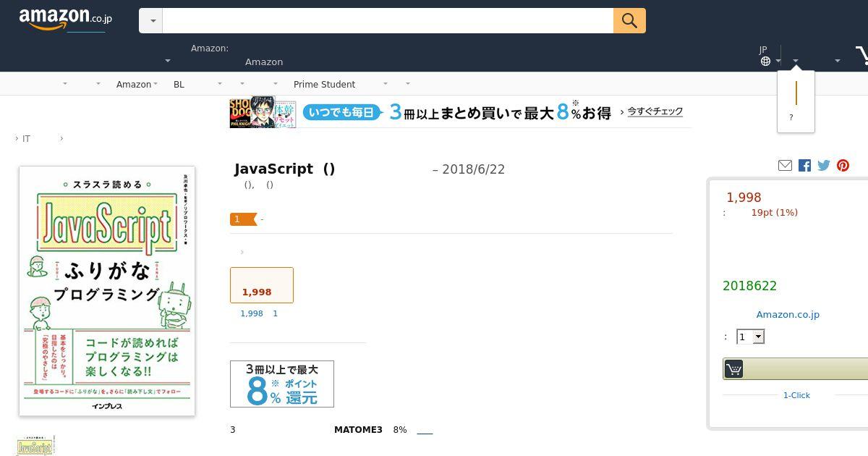Open the shopping cart icon in header
This screenshot has width=868, height=456.
[862, 56]
